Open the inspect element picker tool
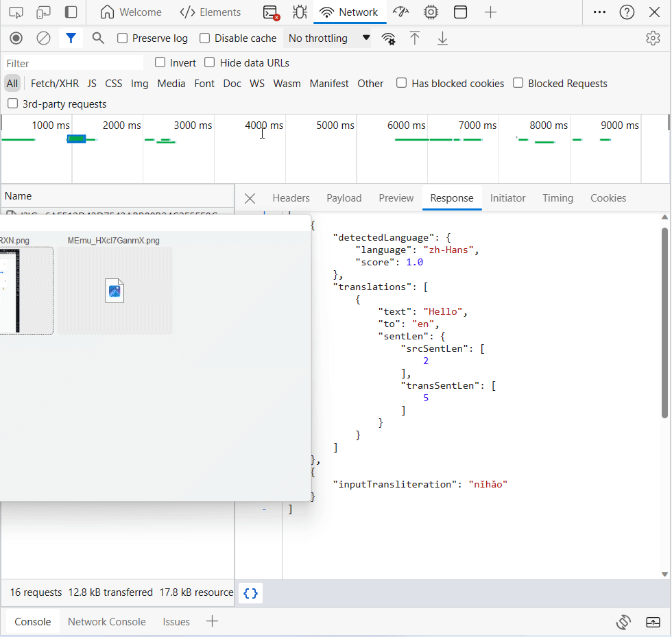Image resolution: width=672 pixels, height=637 pixels. 16,12
